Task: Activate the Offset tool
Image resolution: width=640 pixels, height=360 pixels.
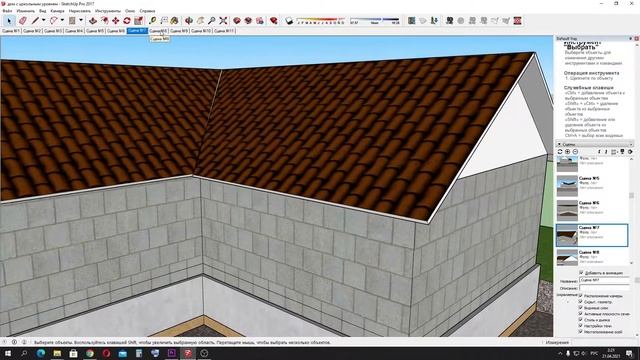Action: (x=104, y=20)
